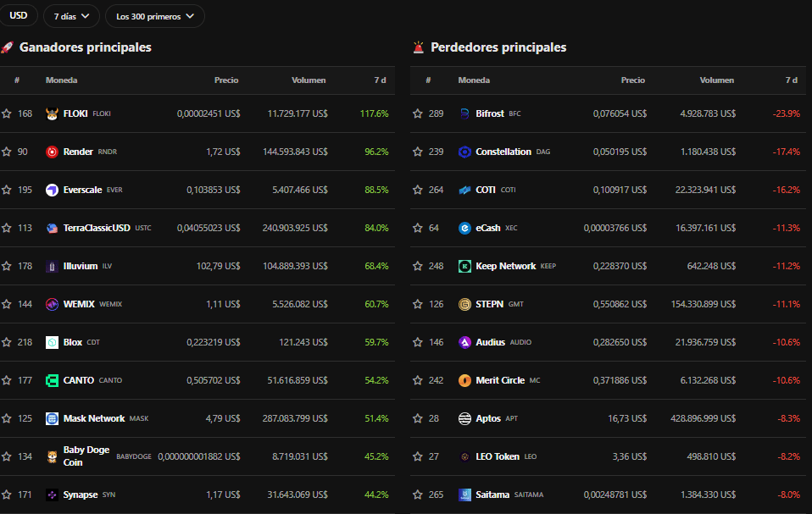Click the STEPN coin logo
The height and width of the screenshot is (514, 812).
[x=464, y=304]
